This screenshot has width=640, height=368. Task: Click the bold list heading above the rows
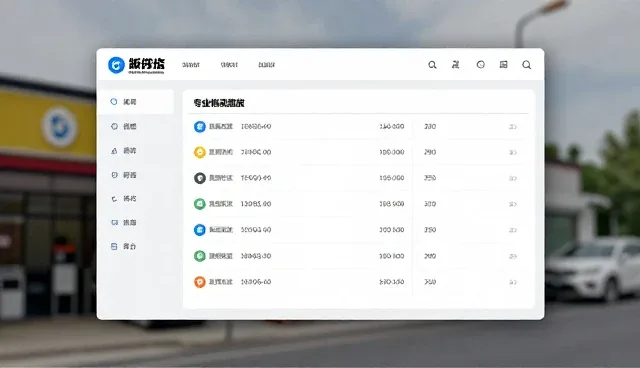point(219,103)
